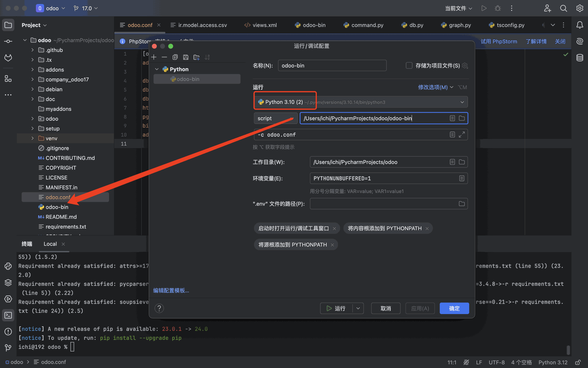Open the Services tool window icon
Screen dimensions: 588x368
tap(8, 299)
